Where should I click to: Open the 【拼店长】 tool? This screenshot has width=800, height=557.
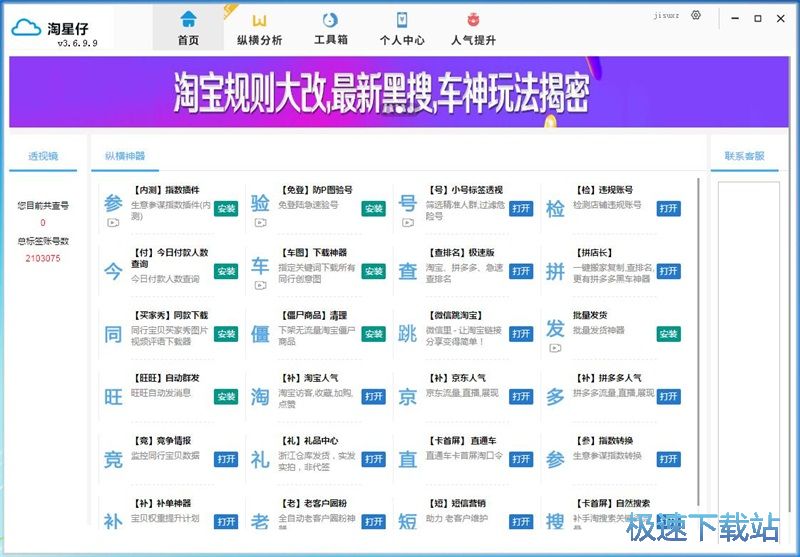[668, 271]
